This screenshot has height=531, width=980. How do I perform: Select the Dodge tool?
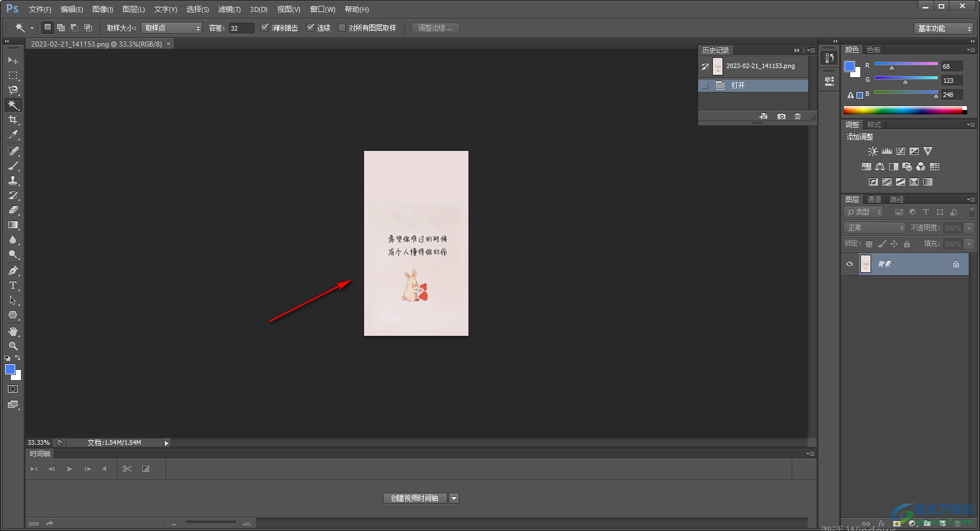click(x=13, y=254)
